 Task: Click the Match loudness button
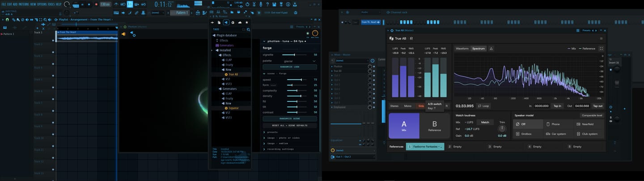[485, 122]
